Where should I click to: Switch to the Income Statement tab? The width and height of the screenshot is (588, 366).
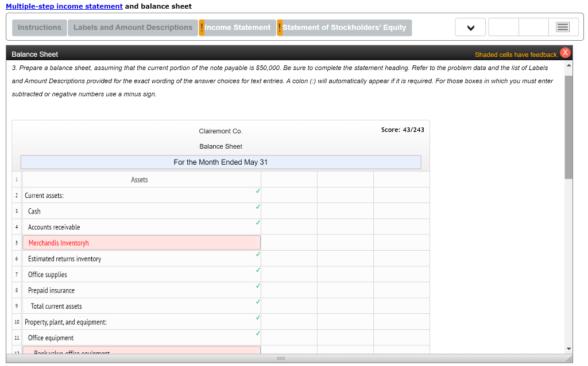click(237, 26)
